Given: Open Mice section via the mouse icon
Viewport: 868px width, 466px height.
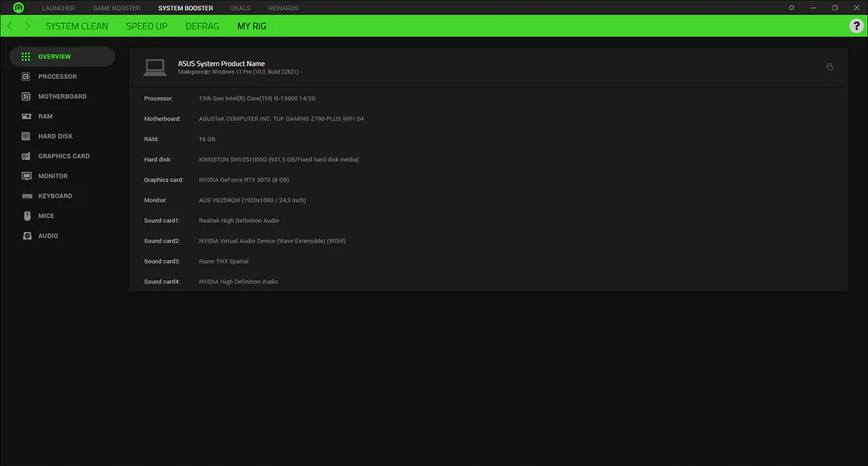Looking at the screenshot, I should point(26,216).
